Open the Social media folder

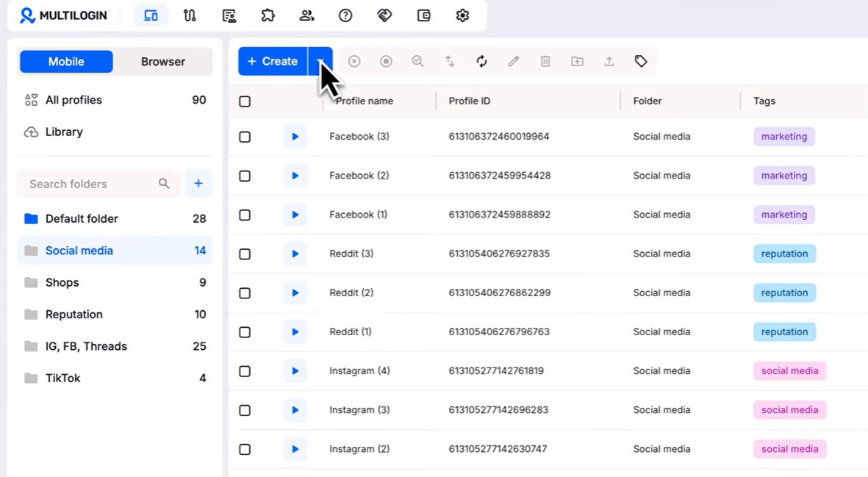(x=115, y=251)
